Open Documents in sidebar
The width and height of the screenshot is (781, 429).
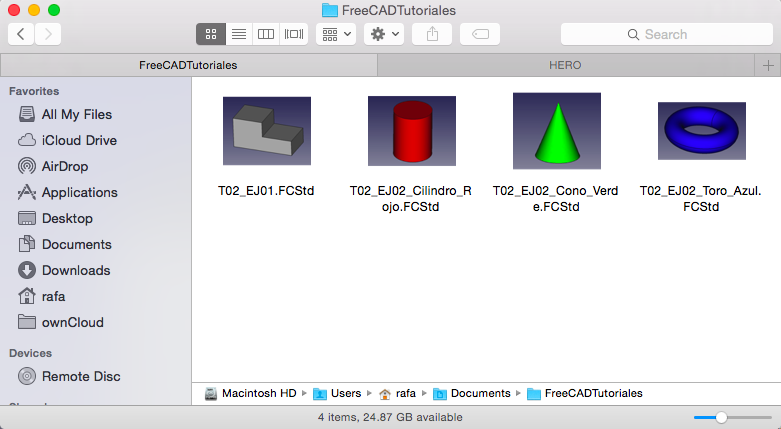point(77,244)
